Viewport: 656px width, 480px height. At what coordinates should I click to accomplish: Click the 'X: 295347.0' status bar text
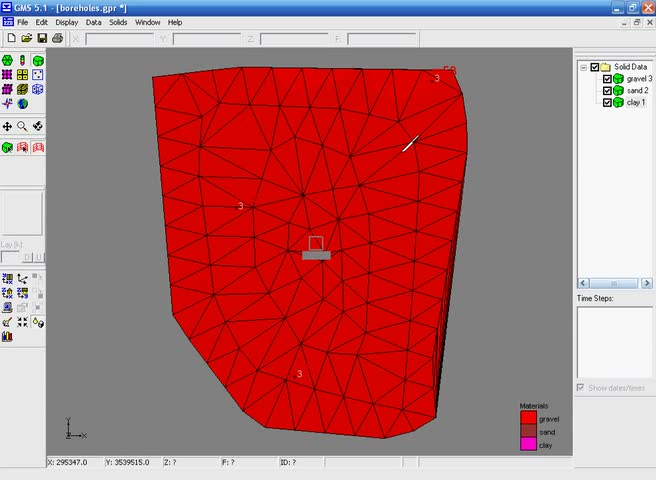pyautogui.click(x=67, y=462)
